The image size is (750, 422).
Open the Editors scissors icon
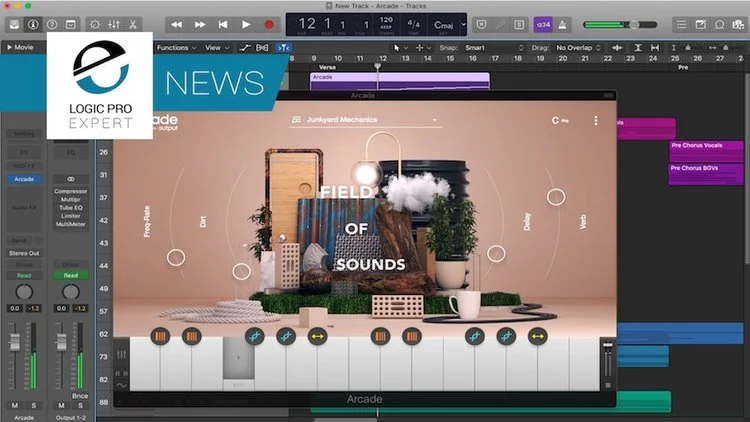point(133,24)
